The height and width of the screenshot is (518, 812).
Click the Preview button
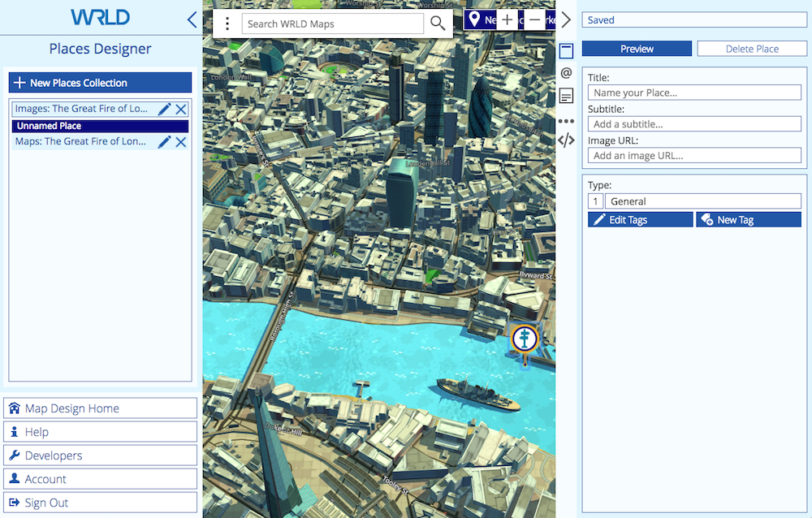point(637,49)
